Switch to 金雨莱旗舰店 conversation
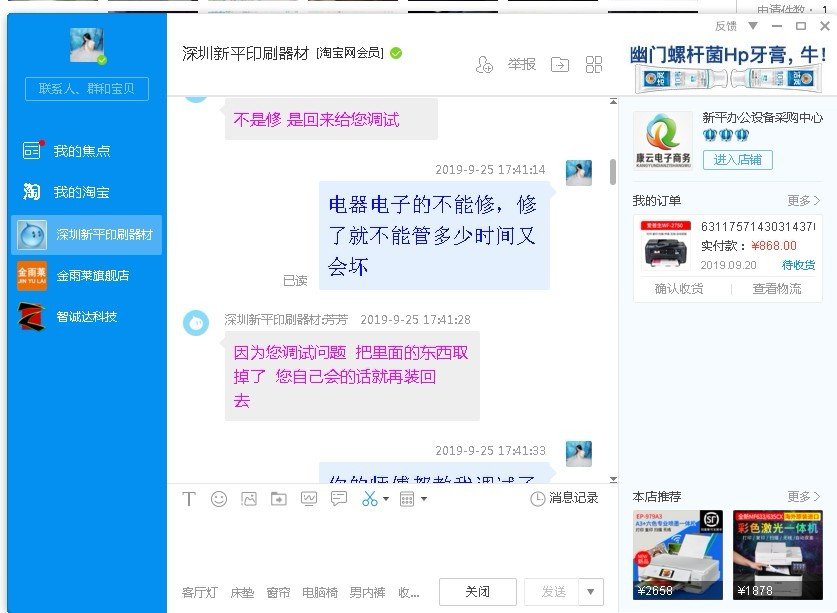837x613 pixels. point(90,274)
